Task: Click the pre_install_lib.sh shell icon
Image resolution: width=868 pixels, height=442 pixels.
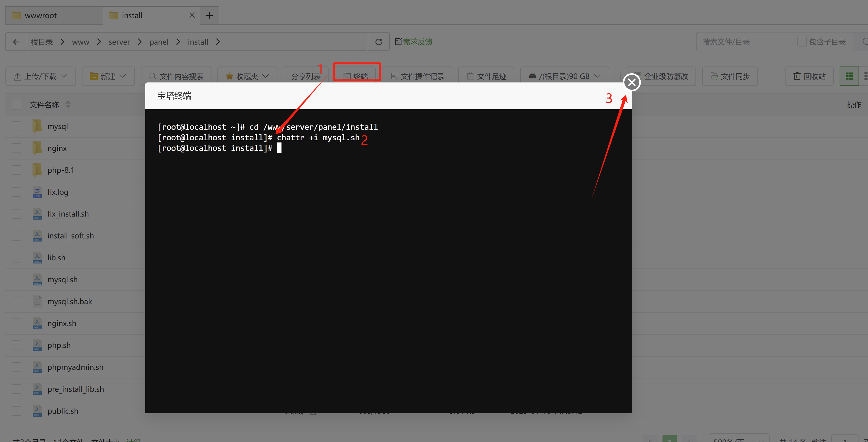Action: [x=37, y=389]
